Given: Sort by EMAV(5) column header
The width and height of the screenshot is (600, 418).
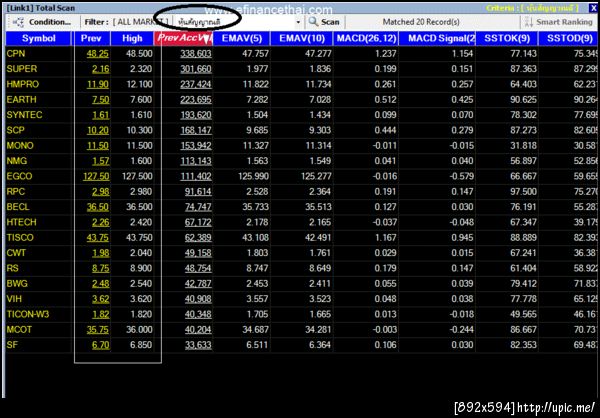Looking at the screenshot, I should pyautogui.click(x=242, y=38).
